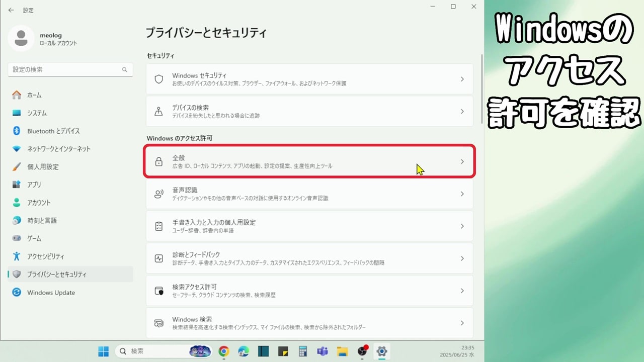Click the back arrow in Settings title bar
Screen dimensions: 644x362
click(11, 10)
